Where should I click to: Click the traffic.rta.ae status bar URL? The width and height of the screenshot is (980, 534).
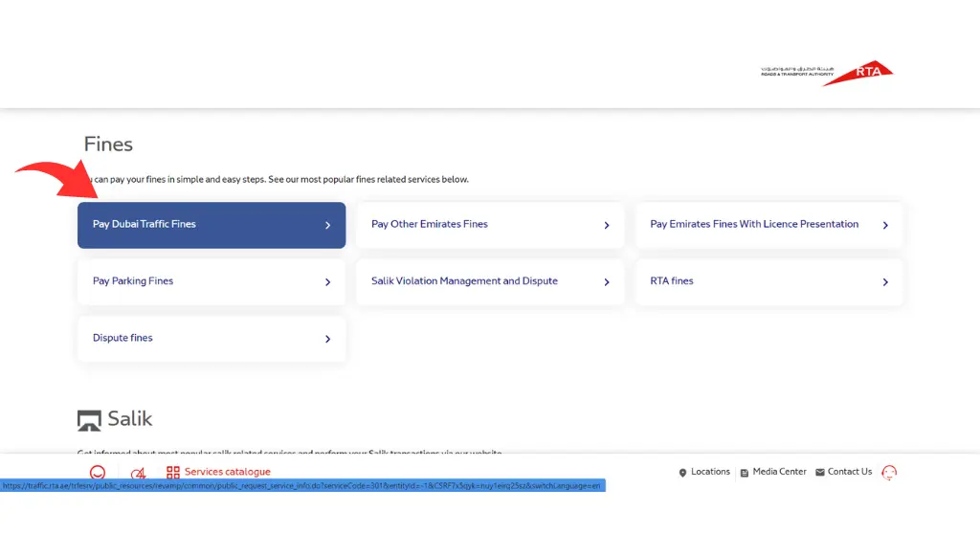coord(301,486)
